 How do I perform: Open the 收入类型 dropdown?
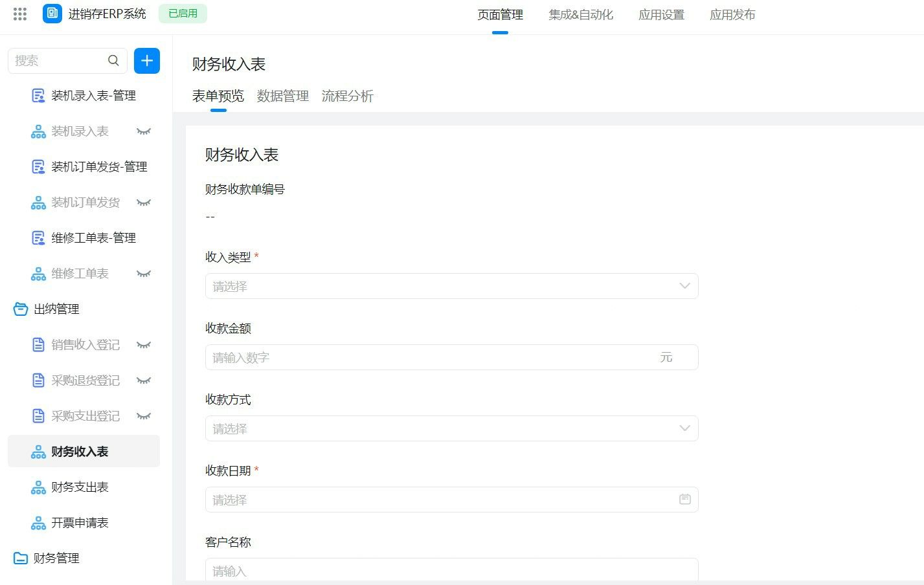point(451,286)
